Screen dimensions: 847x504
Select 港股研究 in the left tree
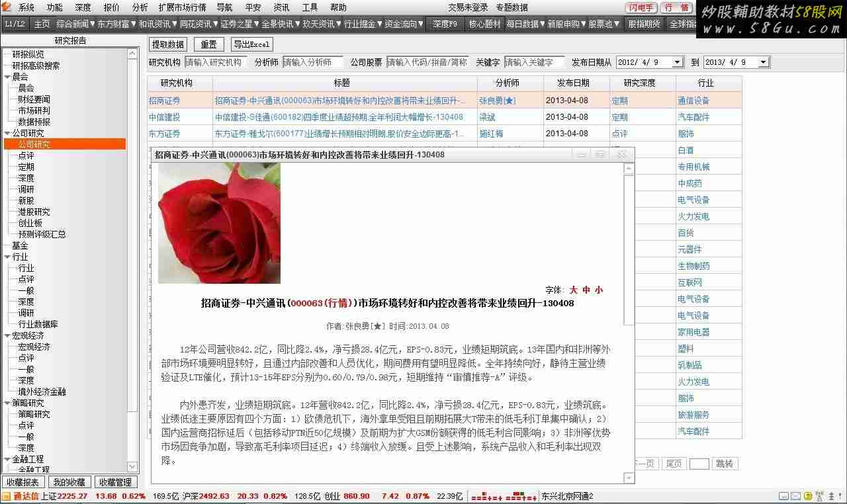pyautogui.click(x=34, y=212)
